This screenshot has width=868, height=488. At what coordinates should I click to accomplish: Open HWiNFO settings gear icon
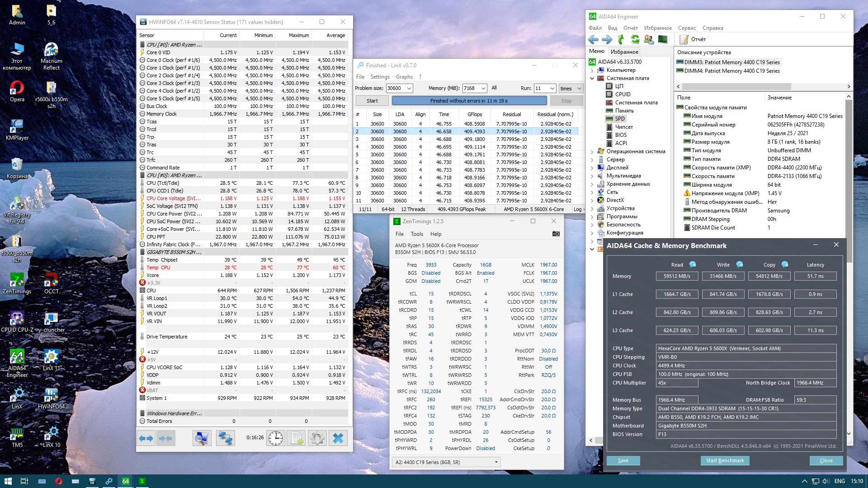coord(317,438)
